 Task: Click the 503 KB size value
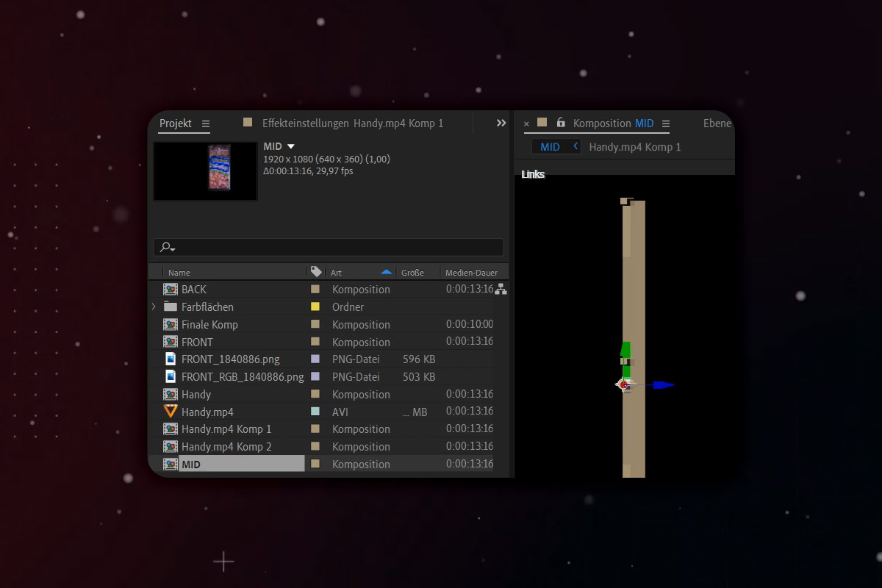coord(419,377)
